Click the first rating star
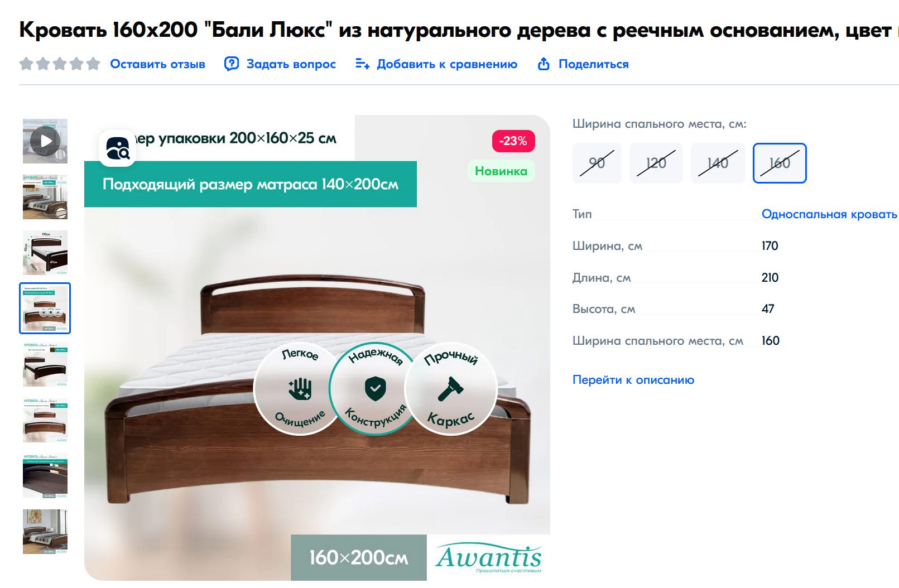 pos(26,64)
